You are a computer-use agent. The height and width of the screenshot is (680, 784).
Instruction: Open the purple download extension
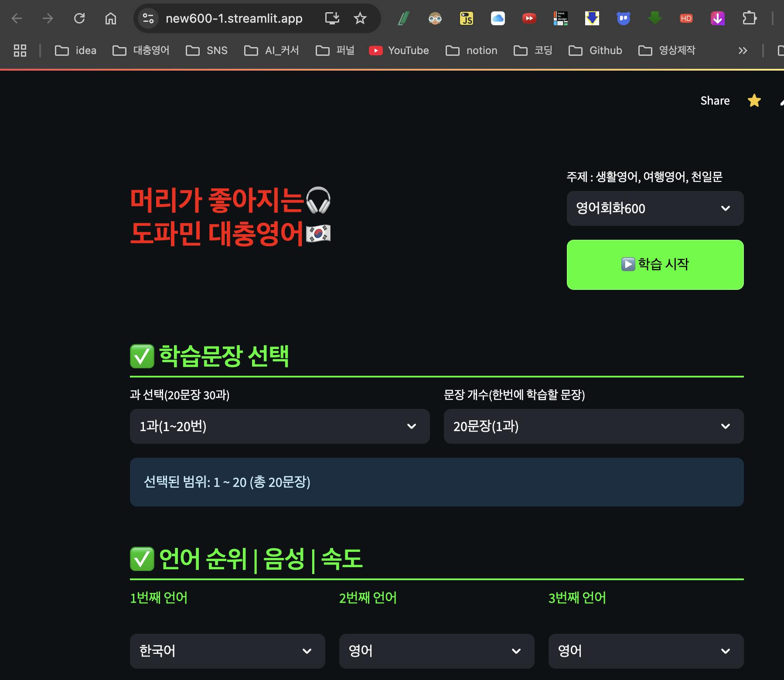coord(718,18)
